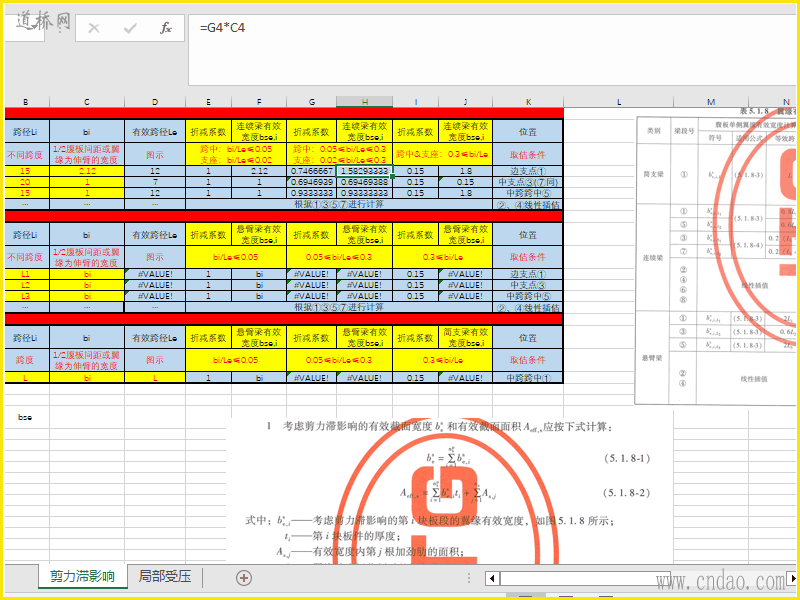This screenshot has width=800, height=600.
Task: Select column H header
Action: (x=365, y=102)
